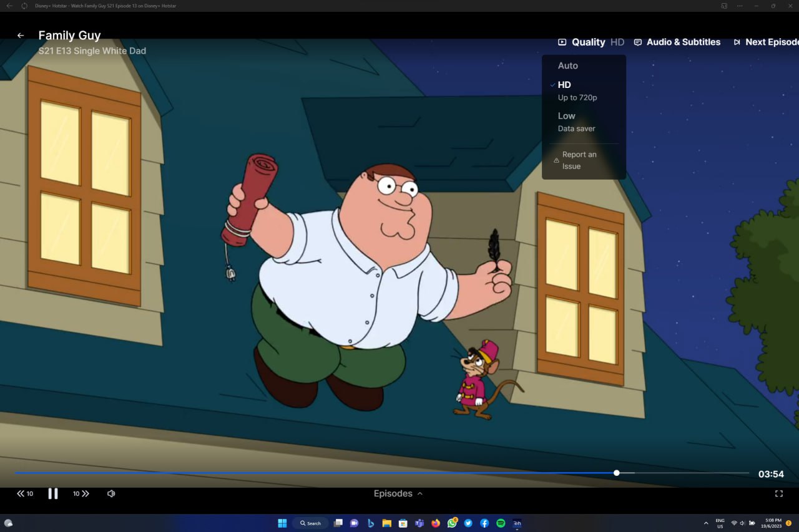This screenshot has height=532, width=799.
Task: Open Microsoft Teams from taskbar
Action: [x=419, y=523]
